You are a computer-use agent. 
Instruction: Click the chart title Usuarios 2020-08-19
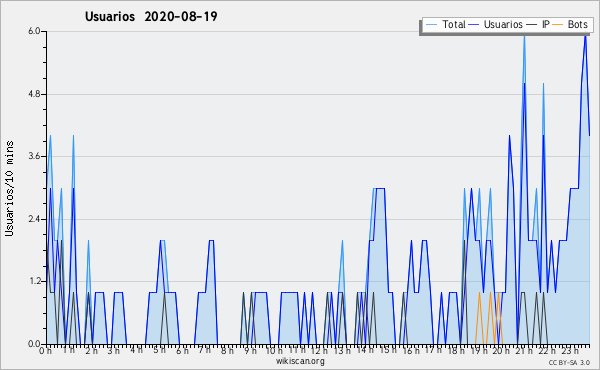(x=151, y=17)
